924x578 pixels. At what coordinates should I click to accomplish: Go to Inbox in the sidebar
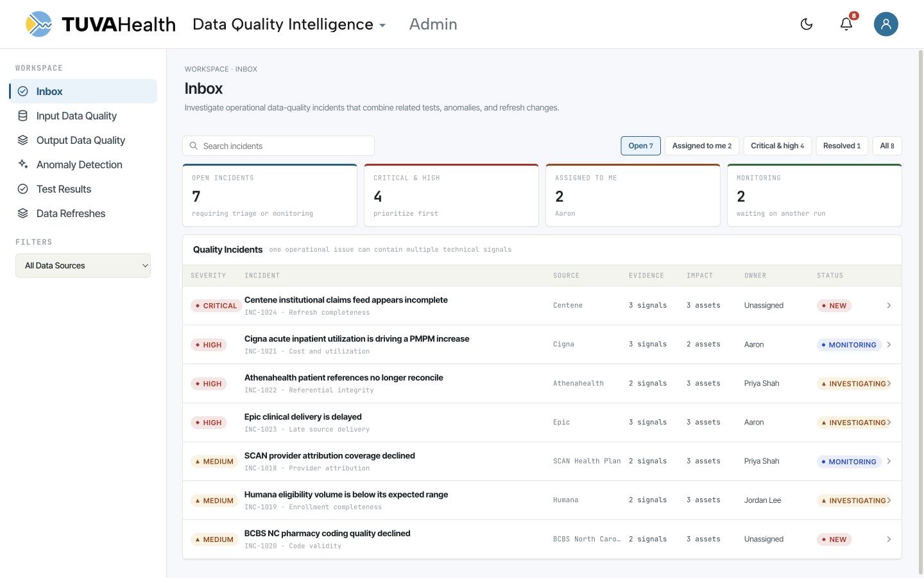(x=83, y=91)
